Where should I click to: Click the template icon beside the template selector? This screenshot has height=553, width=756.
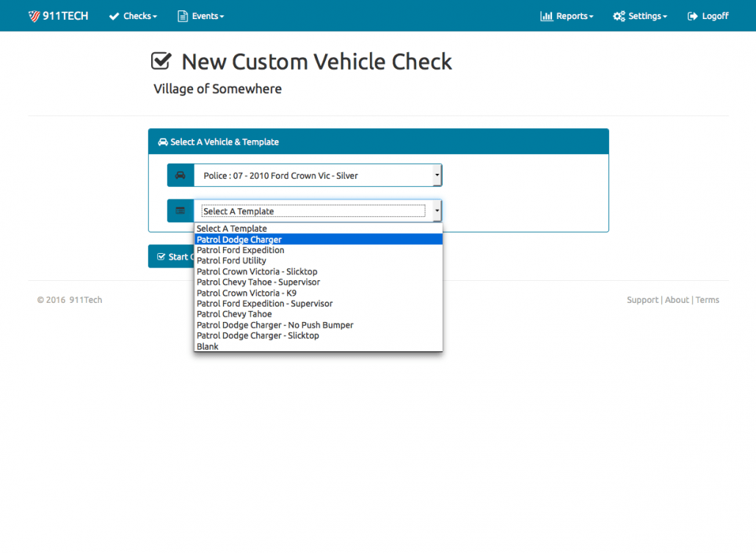pyautogui.click(x=180, y=210)
